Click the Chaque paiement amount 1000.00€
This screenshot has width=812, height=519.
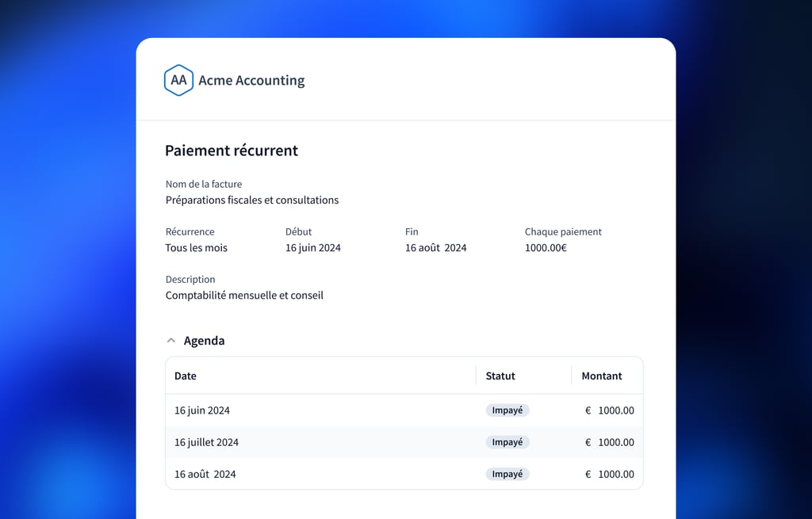pyautogui.click(x=546, y=248)
